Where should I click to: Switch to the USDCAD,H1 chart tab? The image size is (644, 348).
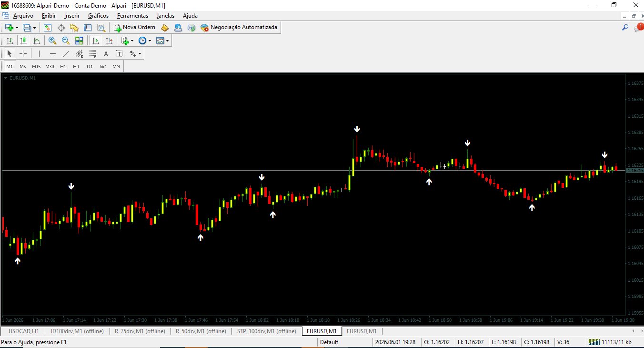(x=24, y=331)
